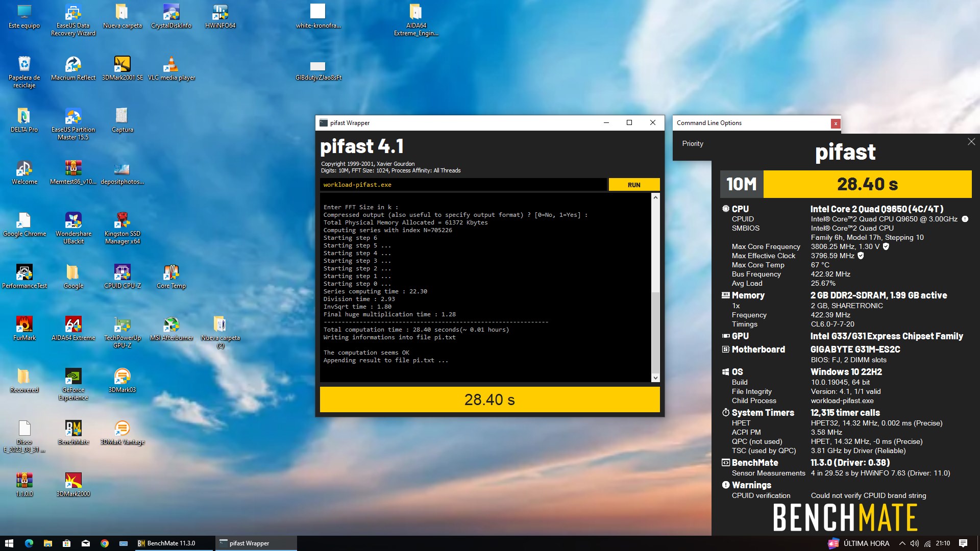Open Wondershare UBackit desktop icon

(x=73, y=229)
